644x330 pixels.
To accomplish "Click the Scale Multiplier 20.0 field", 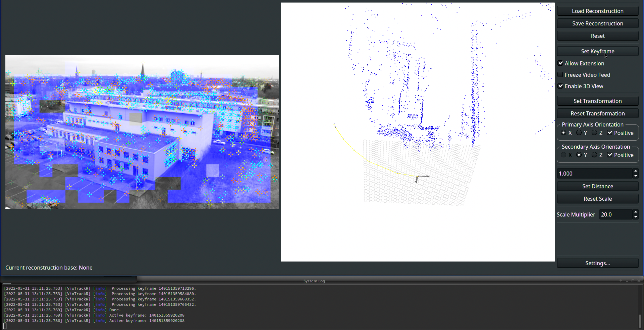I will (616, 214).
